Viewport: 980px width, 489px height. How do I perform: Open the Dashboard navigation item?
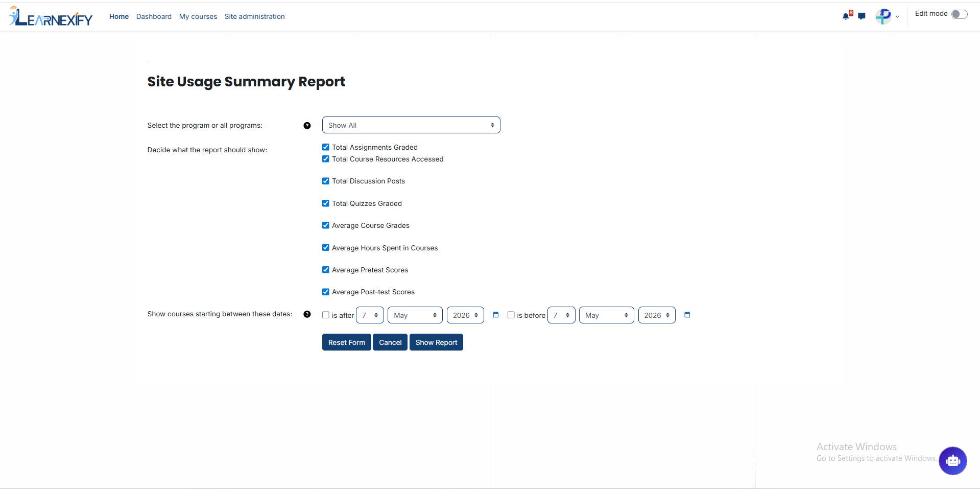tap(154, 16)
